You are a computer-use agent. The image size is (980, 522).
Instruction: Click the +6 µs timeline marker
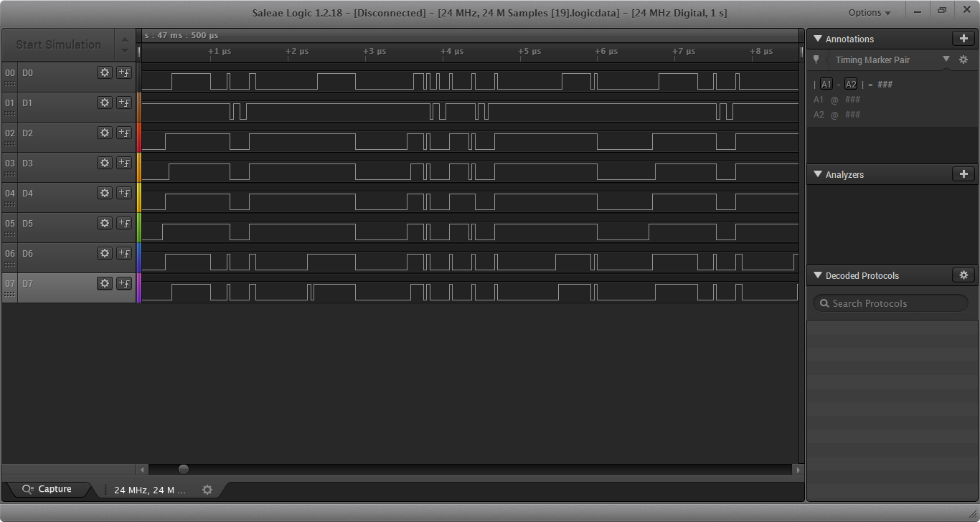606,52
